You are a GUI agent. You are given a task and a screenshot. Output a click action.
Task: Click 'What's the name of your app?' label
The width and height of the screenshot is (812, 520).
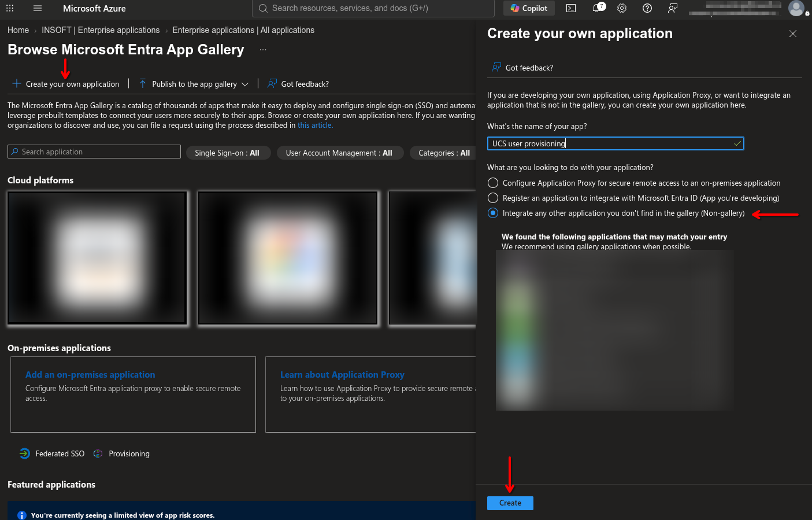[x=537, y=127]
